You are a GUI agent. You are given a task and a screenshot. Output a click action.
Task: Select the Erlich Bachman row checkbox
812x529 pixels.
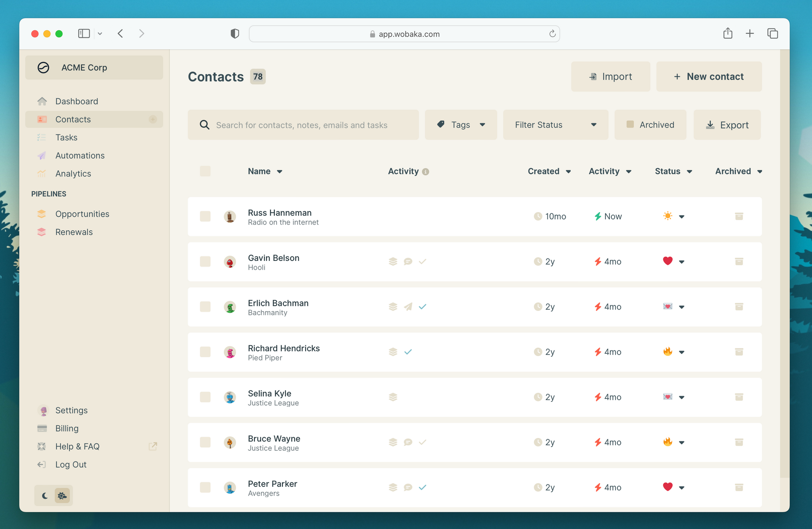point(205,307)
